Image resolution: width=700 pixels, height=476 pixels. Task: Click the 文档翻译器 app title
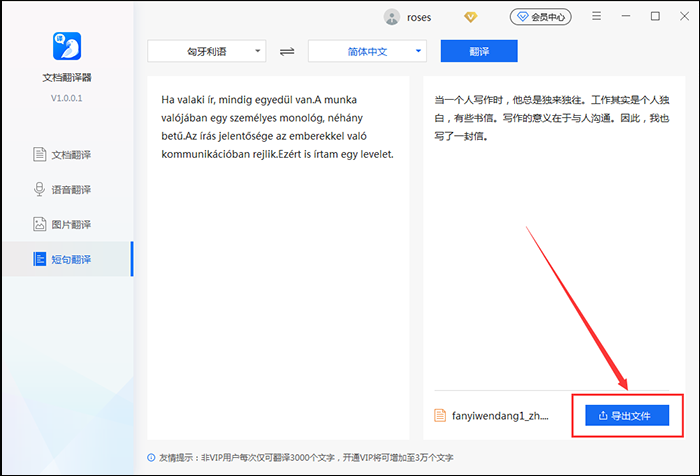click(x=67, y=78)
